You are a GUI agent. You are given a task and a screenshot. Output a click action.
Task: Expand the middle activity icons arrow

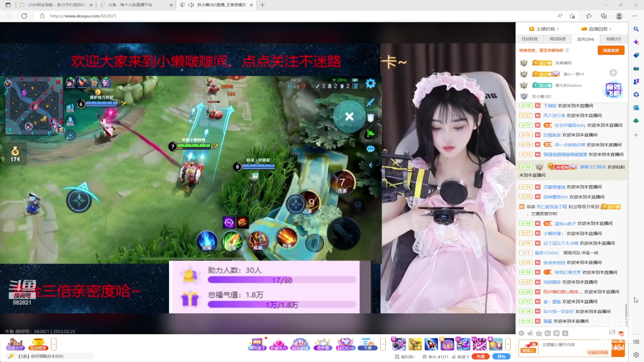click(x=383, y=344)
